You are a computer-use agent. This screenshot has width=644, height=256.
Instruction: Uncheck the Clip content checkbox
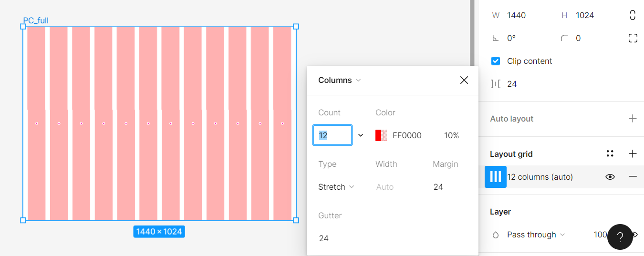click(496, 61)
